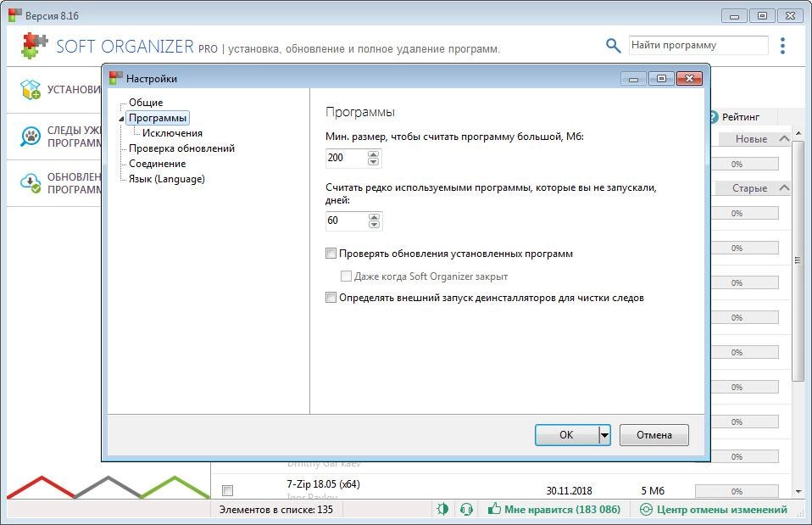The height and width of the screenshot is (525, 812).
Task: Open Проверка обновлений settings section
Action: coord(181,148)
